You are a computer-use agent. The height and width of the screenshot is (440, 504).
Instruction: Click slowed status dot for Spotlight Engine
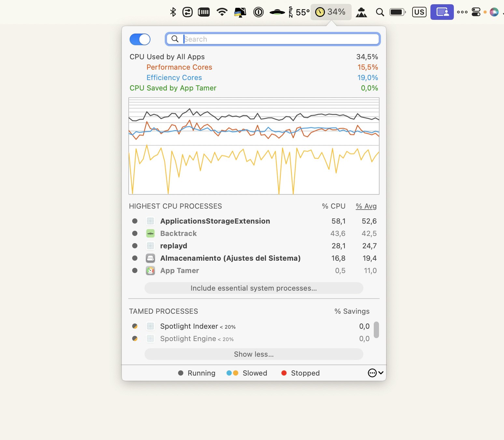pos(135,339)
